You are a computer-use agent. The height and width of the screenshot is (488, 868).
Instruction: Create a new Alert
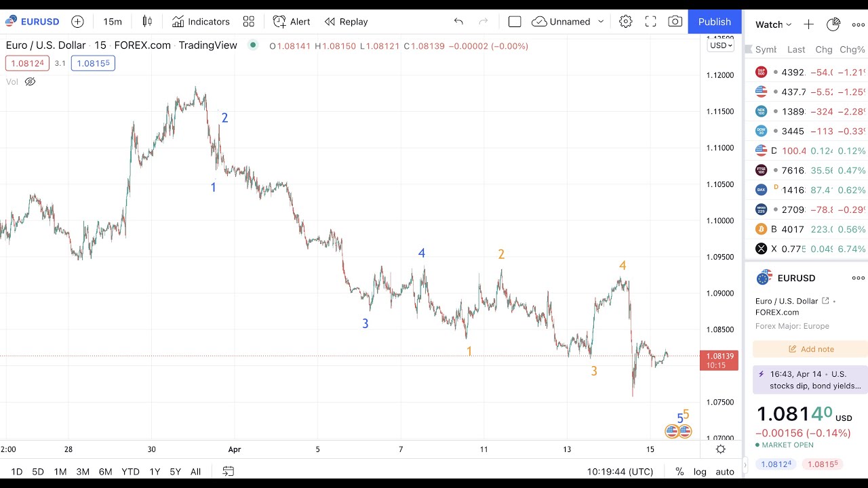[x=292, y=22]
